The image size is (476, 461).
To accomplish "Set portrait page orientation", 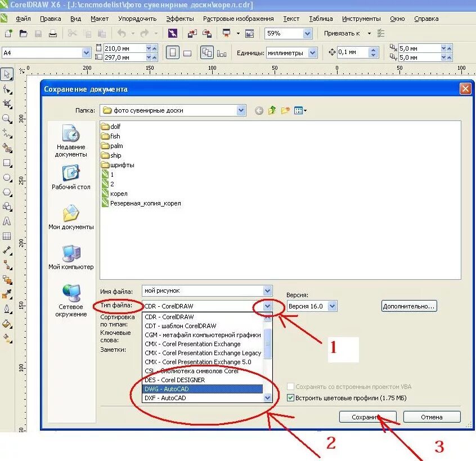I will tap(172, 53).
